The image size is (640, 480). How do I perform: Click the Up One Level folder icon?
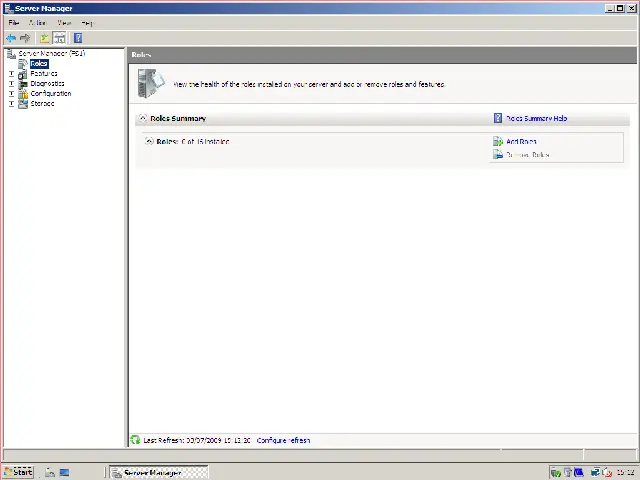tap(44, 38)
